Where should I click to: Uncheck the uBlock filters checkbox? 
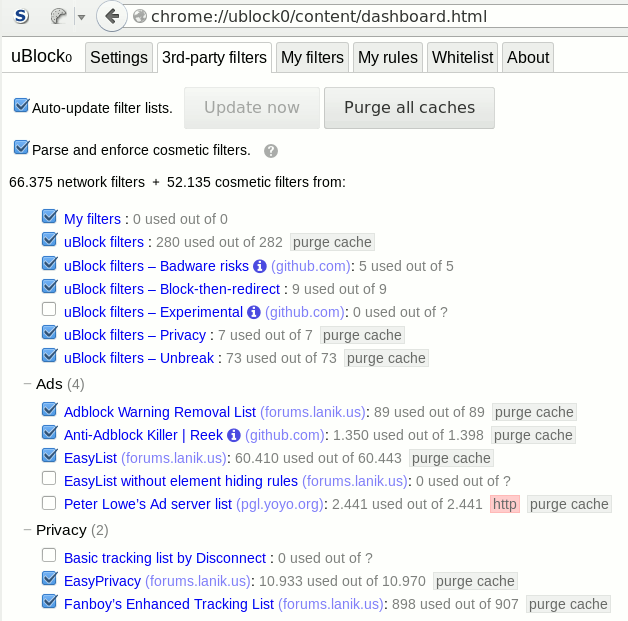point(49,239)
